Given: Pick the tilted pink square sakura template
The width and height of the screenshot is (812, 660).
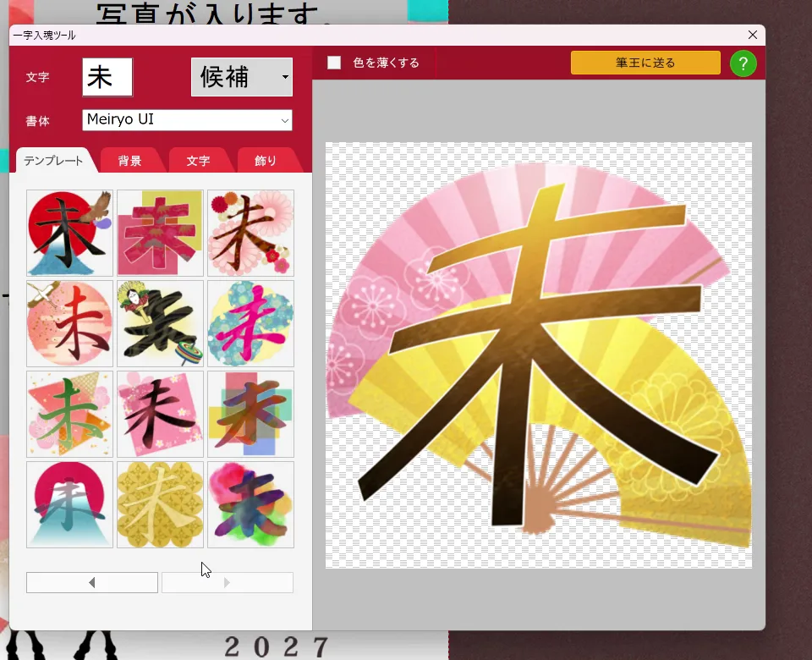Looking at the screenshot, I should point(160,414).
